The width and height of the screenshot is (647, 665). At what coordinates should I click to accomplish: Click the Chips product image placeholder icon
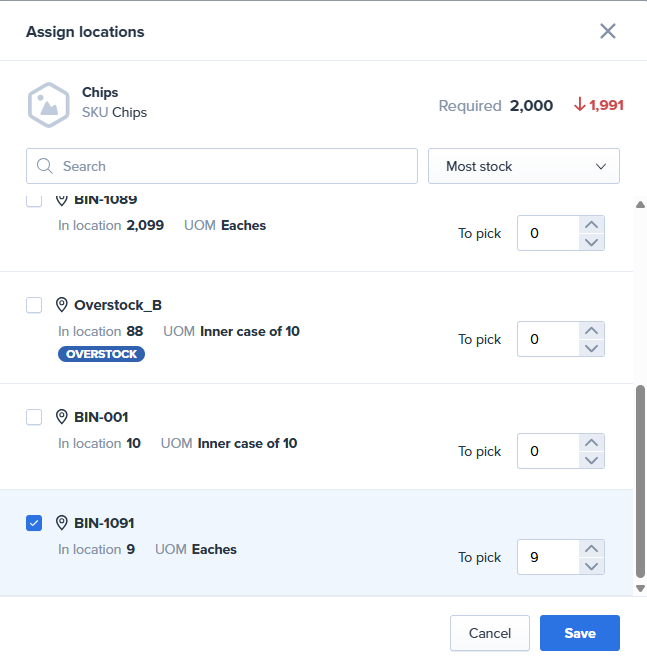click(48, 104)
